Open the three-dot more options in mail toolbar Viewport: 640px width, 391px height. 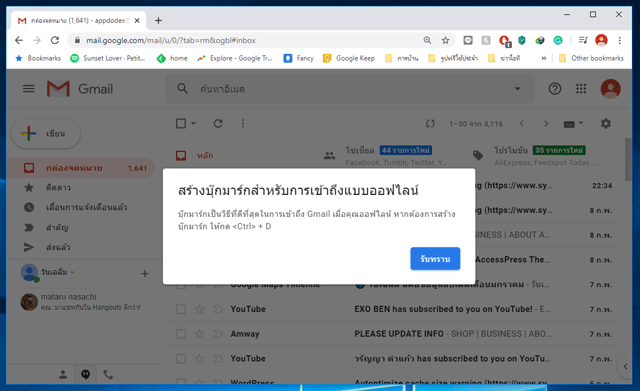(242, 123)
